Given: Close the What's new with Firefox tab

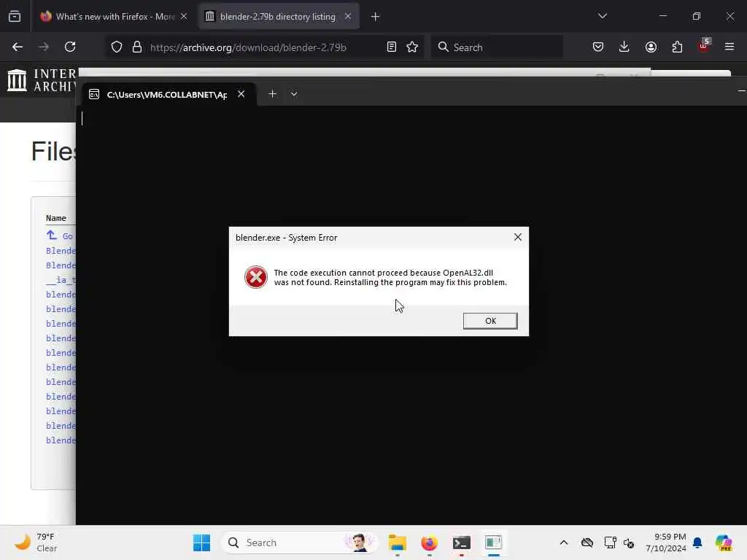Looking at the screenshot, I should tap(184, 17).
